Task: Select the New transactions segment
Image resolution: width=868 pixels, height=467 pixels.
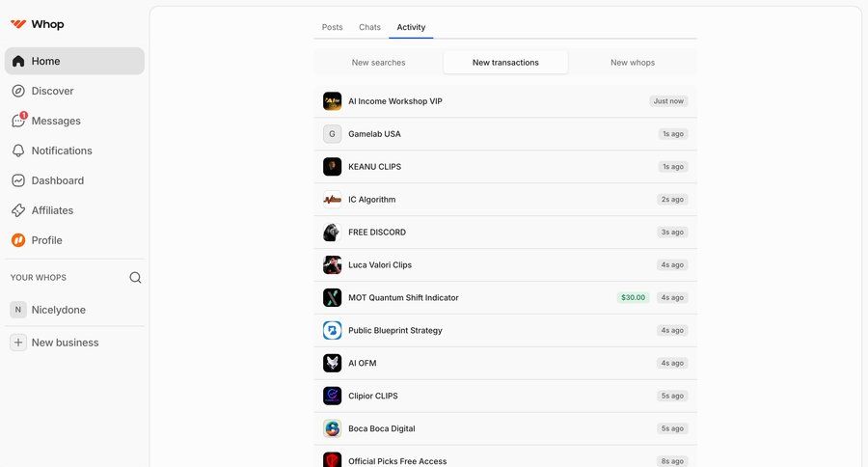Action: coord(505,63)
